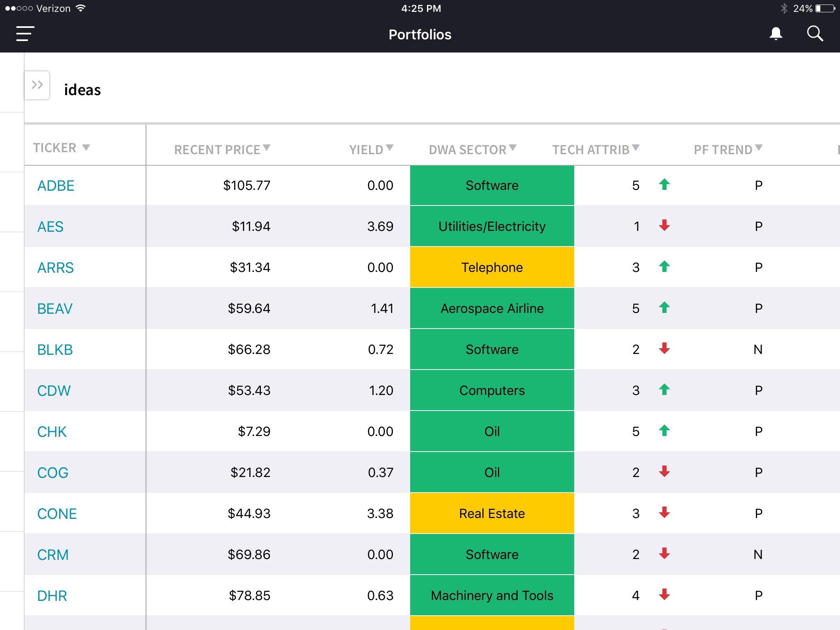The width and height of the screenshot is (840, 630).
Task: Select the yellow Telephone sector cell
Action: click(492, 267)
